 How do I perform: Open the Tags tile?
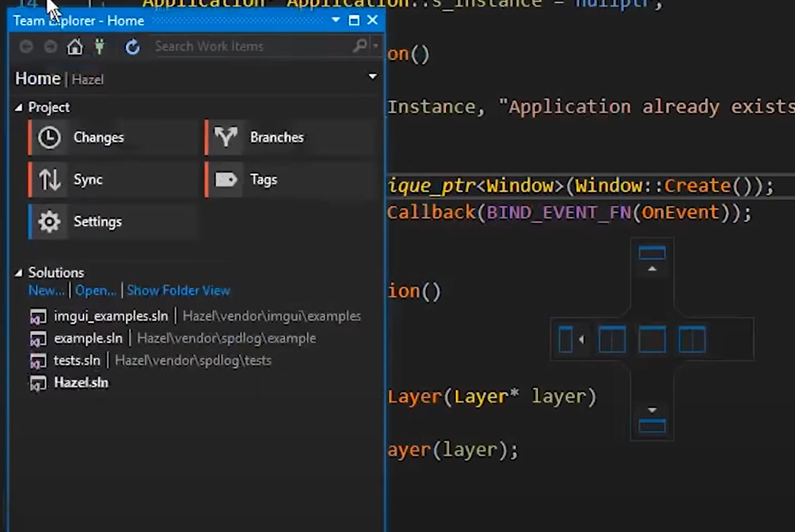click(289, 180)
